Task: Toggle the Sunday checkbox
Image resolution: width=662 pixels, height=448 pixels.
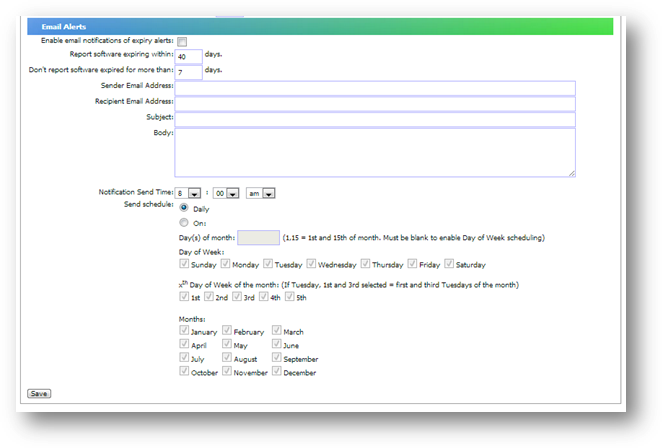Action: point(184,264)
